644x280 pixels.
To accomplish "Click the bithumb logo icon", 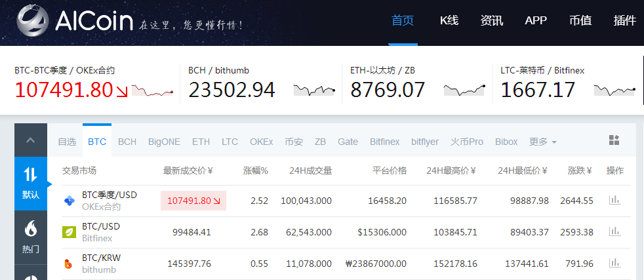I will click(69, 264).
